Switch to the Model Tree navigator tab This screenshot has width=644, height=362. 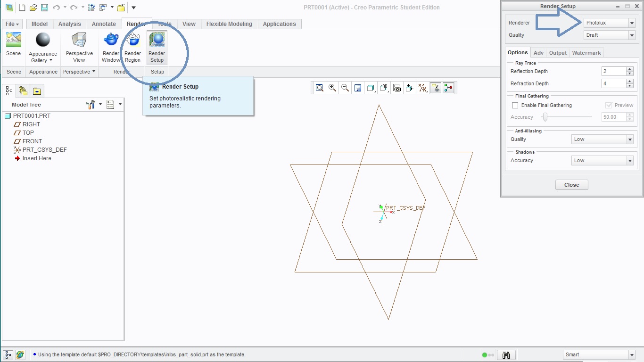tap(9, 90)
